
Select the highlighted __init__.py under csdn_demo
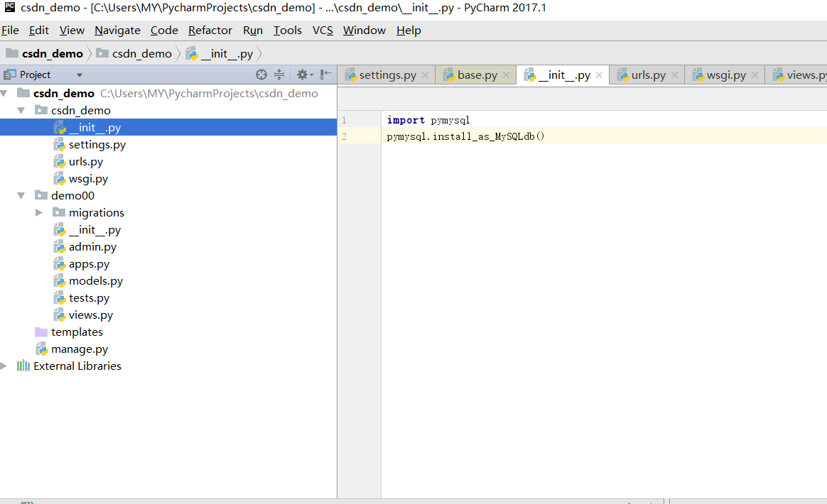click(x=168, y=128)
